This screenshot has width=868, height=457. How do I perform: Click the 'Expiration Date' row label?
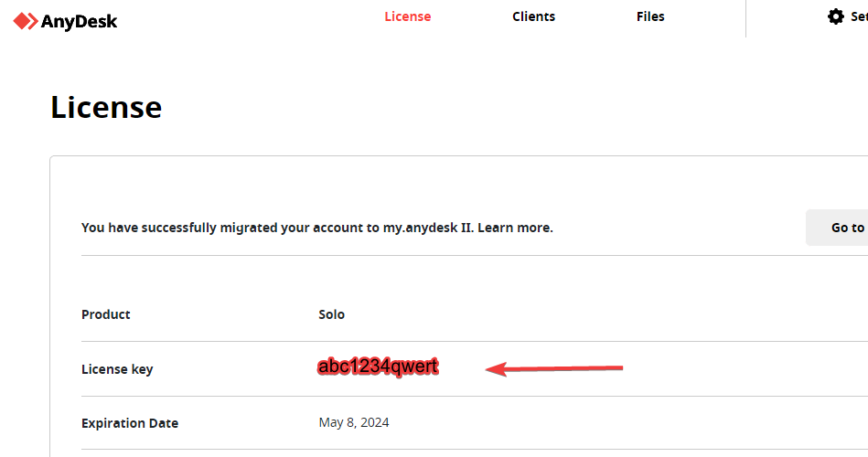130,423
